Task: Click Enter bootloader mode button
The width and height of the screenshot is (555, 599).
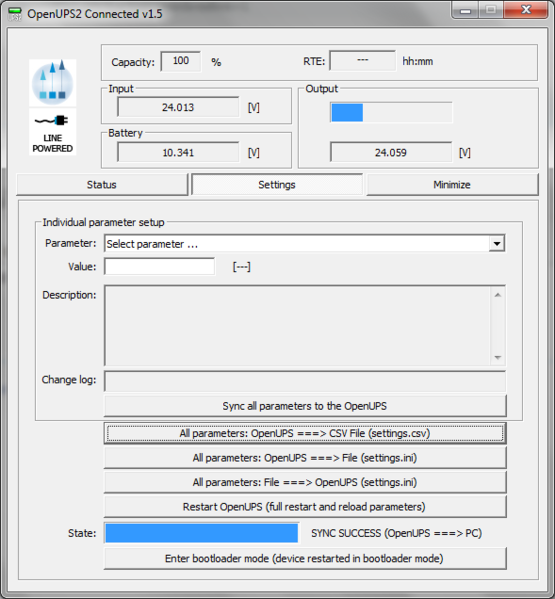Action: pyautogui.click(x=305, y=559)
